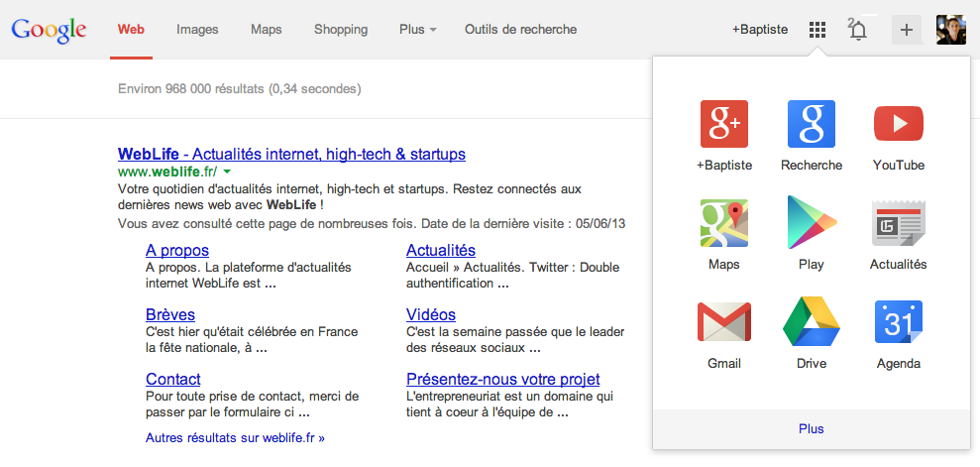This screenshot has height=467, width=980.
Task: Click Plus at bottom of apps panel
Action: [812, 429]
